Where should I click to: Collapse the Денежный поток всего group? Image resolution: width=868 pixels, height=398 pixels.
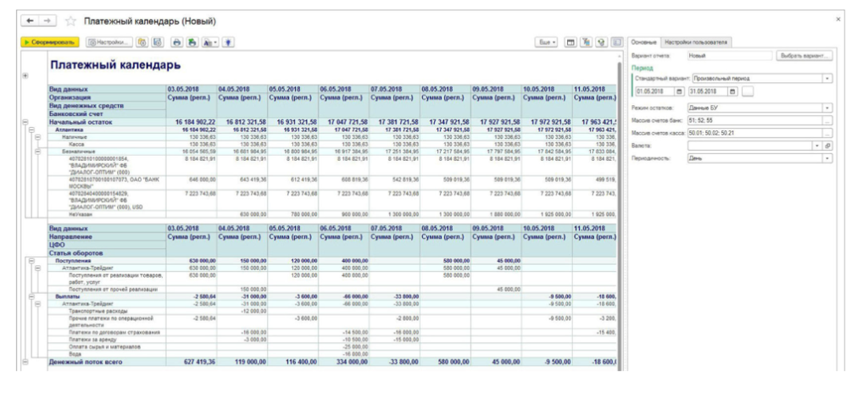(x=25, y=362)
